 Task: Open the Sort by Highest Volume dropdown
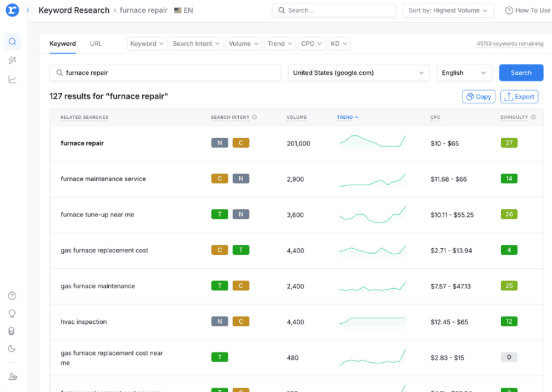pyautogui.click(x=448, y=11)
